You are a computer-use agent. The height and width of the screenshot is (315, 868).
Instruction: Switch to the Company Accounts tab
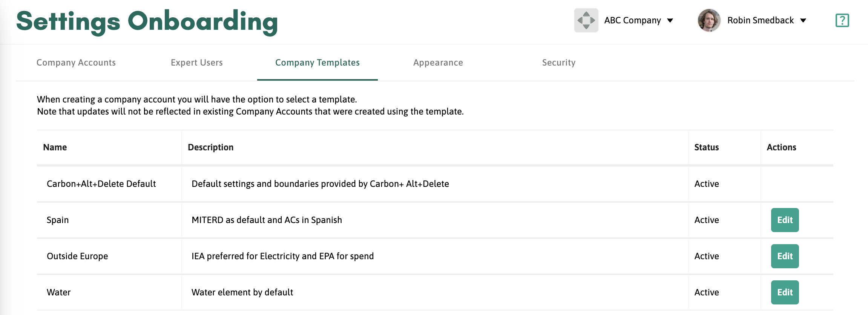[76, 63]
